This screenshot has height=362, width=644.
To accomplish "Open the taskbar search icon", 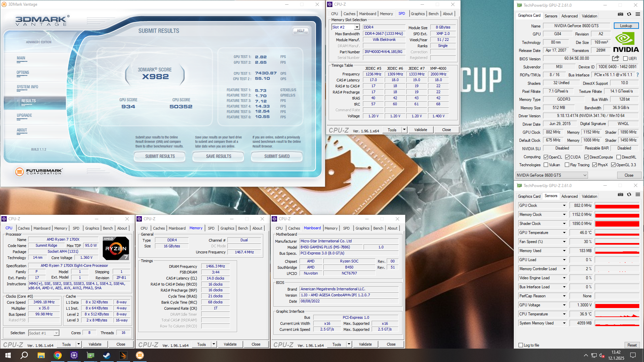I will 24,355.
